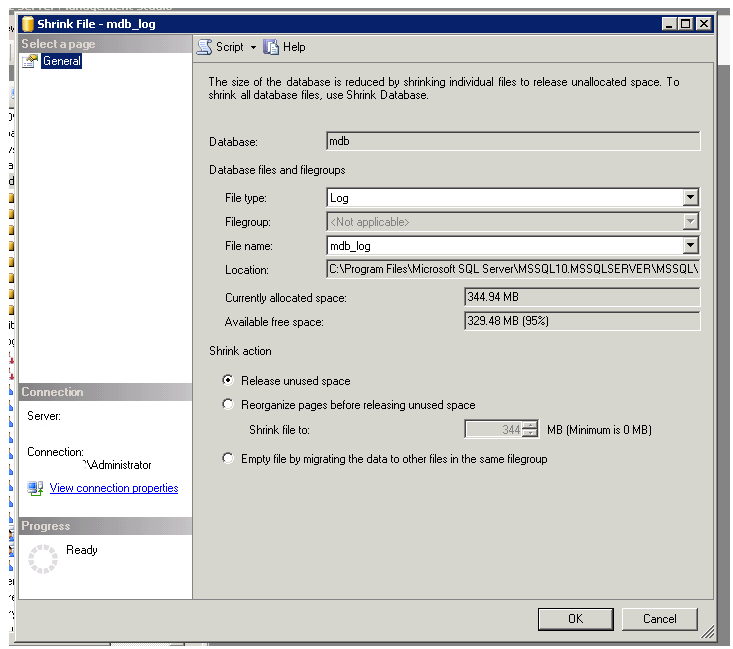Image resolution: width=733 pixels, height=649 pixels.
Task: Click the Shrink File window title icon
Action: 27,23
